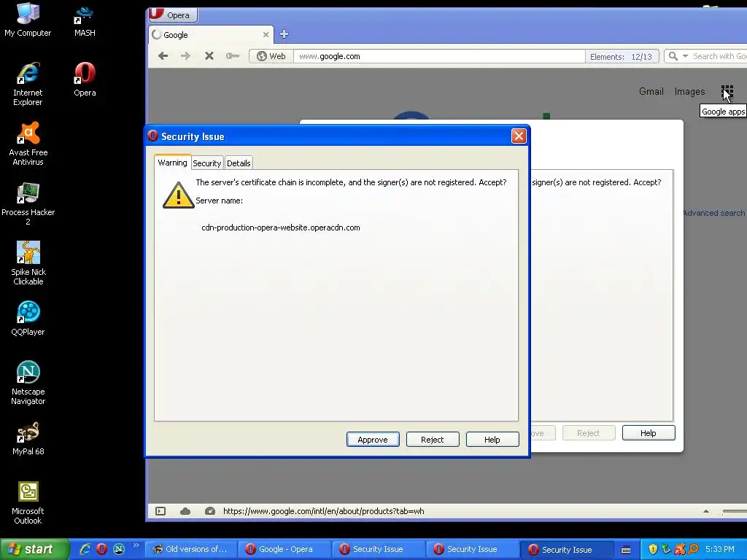
Task: Click the 5:33 PM system clock
Action: 719,549
